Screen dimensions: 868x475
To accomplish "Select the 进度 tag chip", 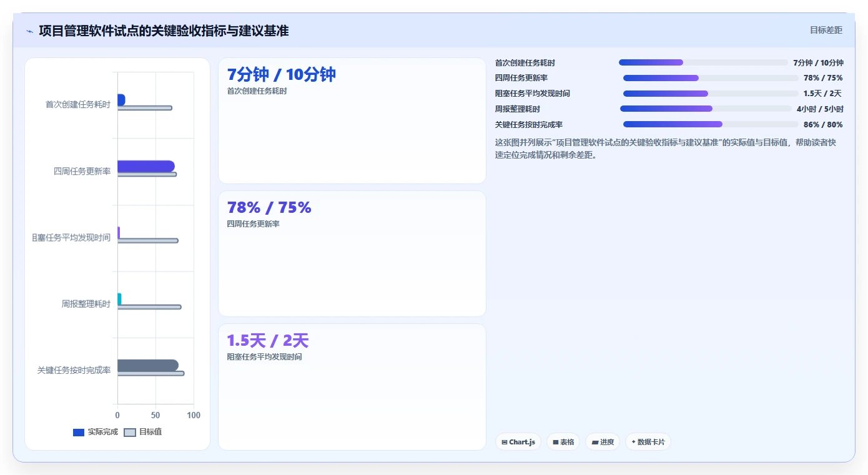I will pos(603,442).
